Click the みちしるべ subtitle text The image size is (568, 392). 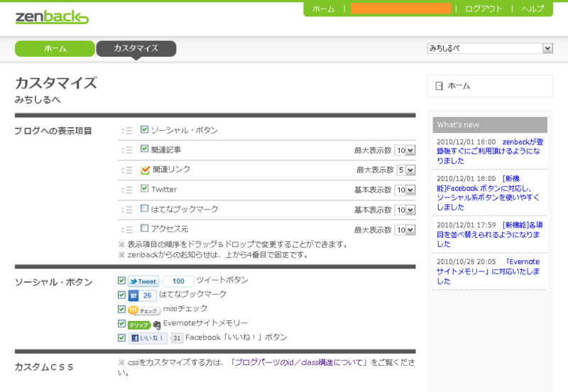point(38,99)
